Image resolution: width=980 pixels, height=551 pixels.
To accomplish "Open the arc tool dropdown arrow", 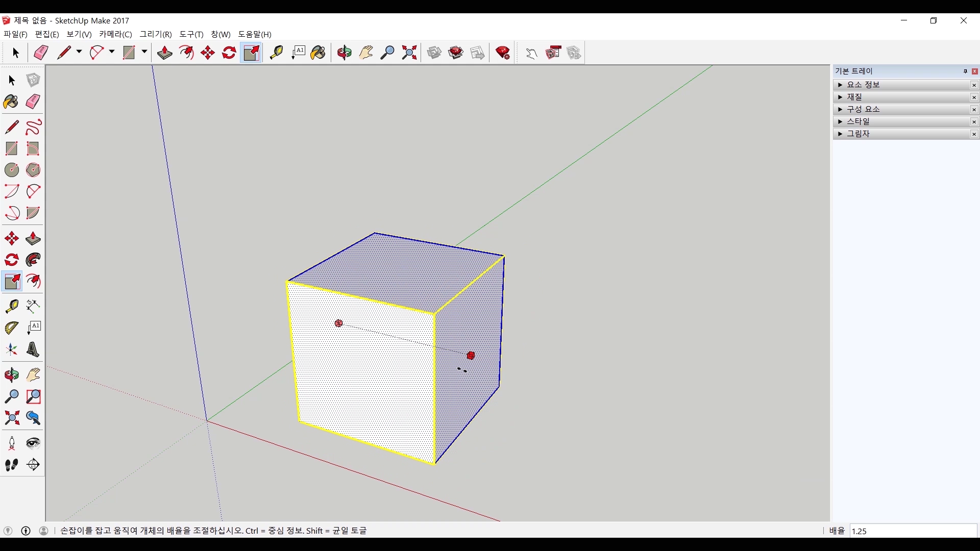I will click(x=112, y=52).
